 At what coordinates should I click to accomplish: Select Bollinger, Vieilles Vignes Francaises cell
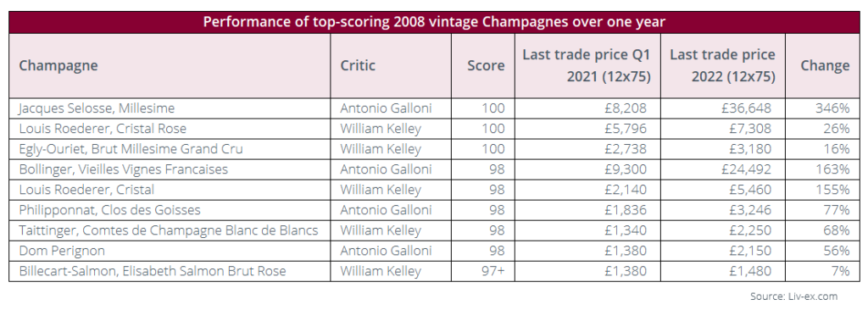(170, 169)
